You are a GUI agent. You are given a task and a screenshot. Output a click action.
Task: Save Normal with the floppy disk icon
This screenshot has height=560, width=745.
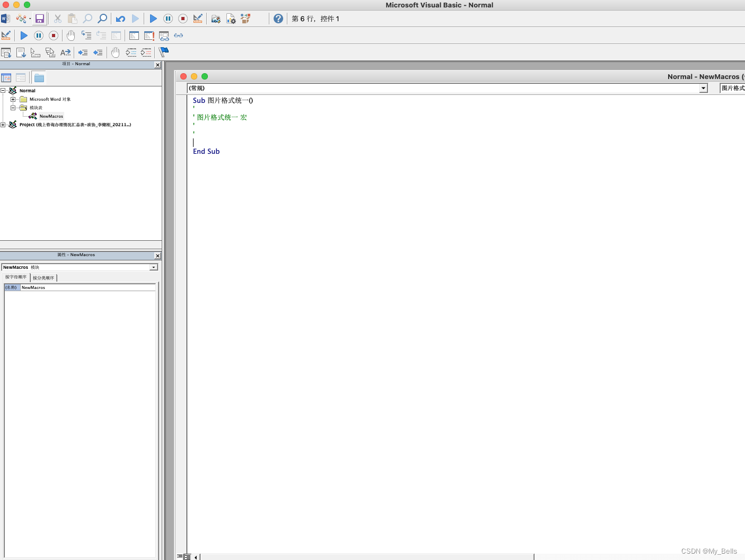click(40, 19)
